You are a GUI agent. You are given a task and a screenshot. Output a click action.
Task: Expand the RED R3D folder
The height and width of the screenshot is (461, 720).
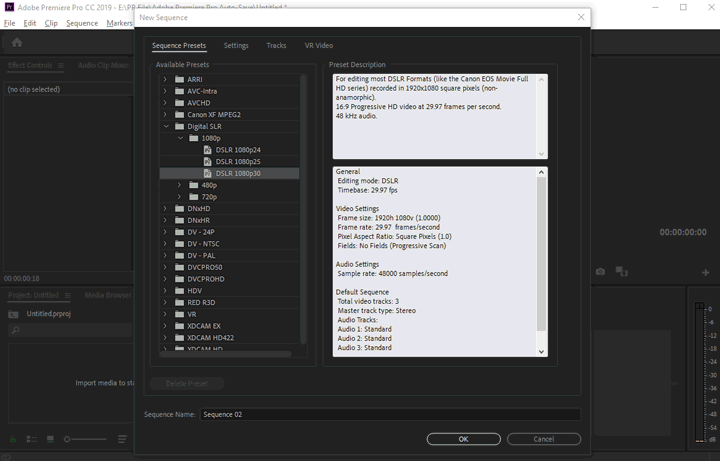point(165,303)
